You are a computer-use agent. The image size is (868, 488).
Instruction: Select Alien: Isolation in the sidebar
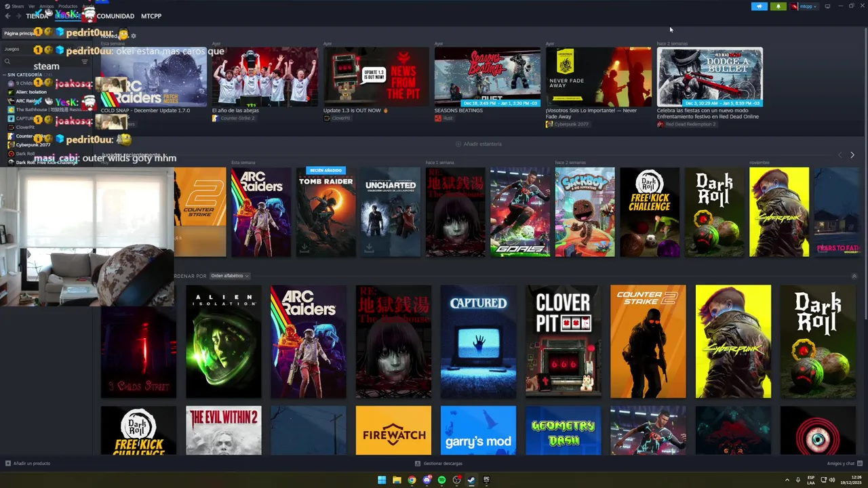click(31, 92)
